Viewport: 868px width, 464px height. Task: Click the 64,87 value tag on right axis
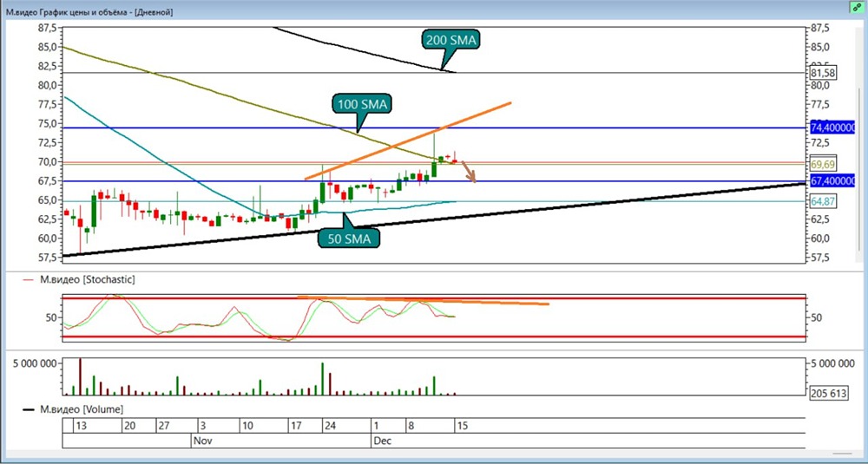click(823, 202)
